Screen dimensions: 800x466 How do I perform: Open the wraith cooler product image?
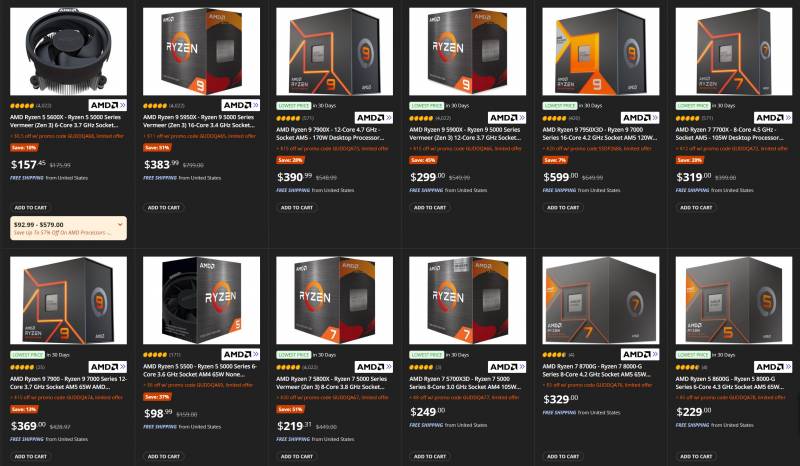coord(68,51)
